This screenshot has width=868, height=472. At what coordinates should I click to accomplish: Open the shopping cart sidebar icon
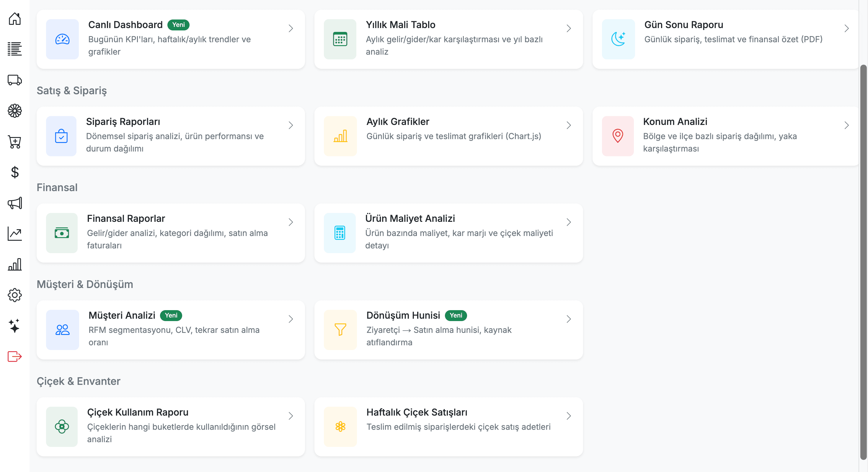pos(14,141)
